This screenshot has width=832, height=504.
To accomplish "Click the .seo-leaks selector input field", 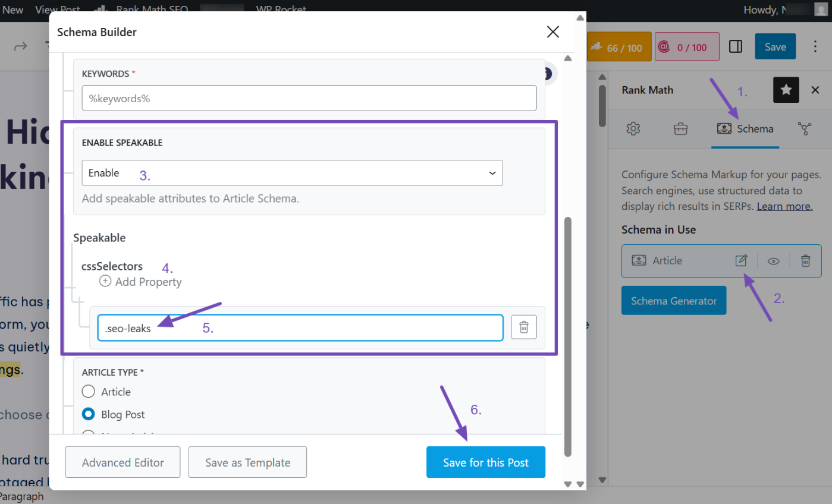I will click(300, 327).
